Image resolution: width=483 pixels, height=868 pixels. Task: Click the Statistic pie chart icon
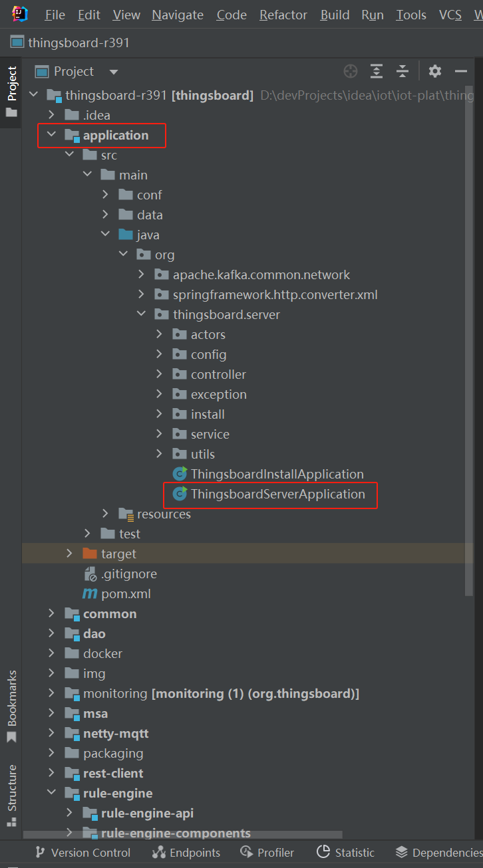point(323,852)
